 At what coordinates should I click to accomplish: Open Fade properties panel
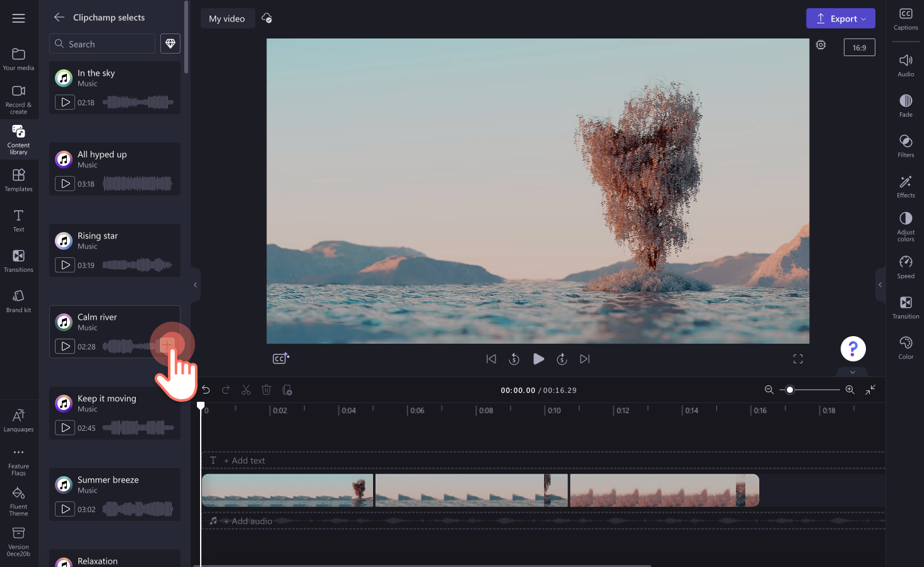point(906,106)
